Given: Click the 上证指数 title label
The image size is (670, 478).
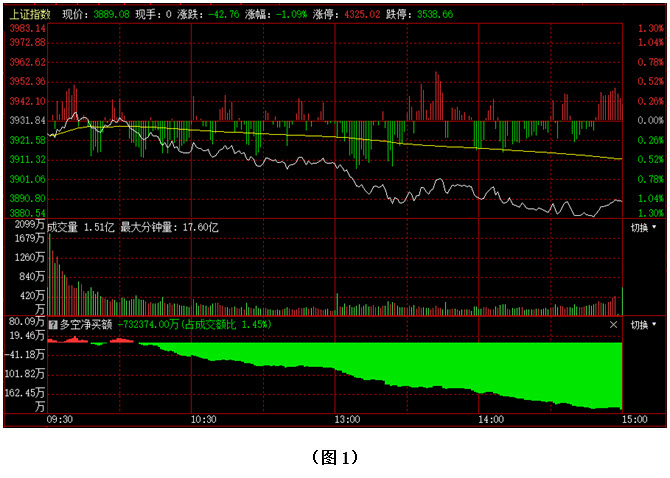Looking at the screenshot, I should point(28,15).
